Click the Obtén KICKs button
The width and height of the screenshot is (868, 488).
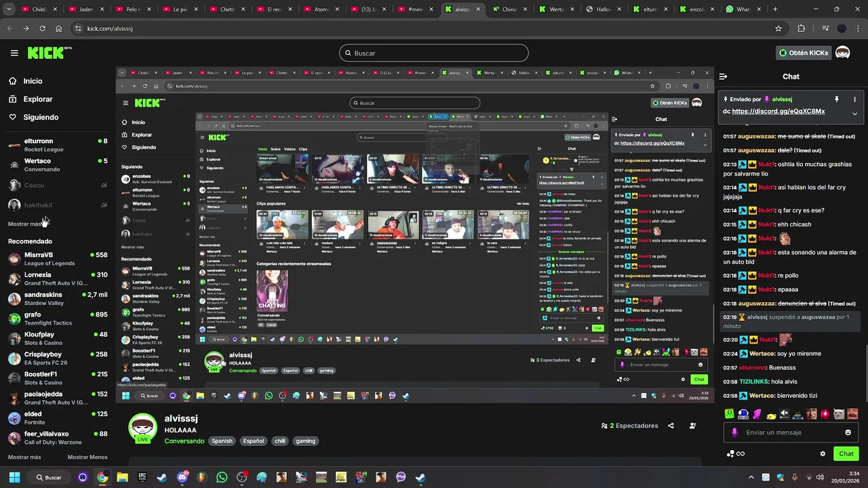tap(804, 53)
